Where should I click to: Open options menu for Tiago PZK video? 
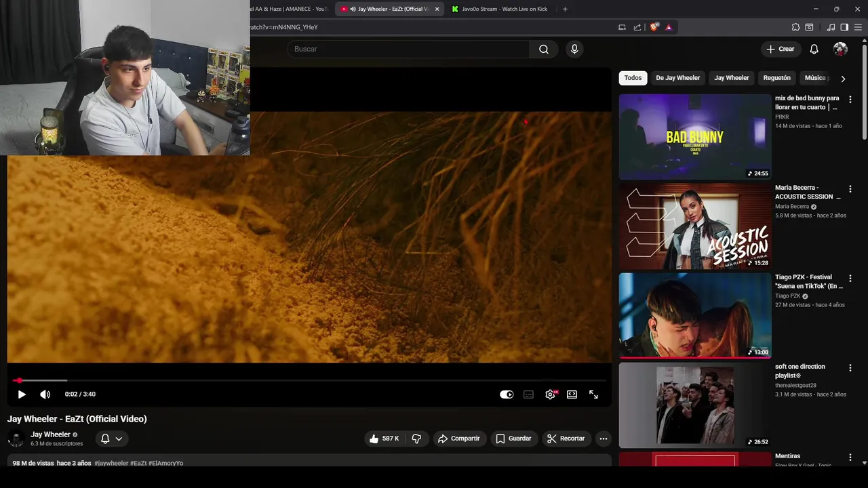850,279
